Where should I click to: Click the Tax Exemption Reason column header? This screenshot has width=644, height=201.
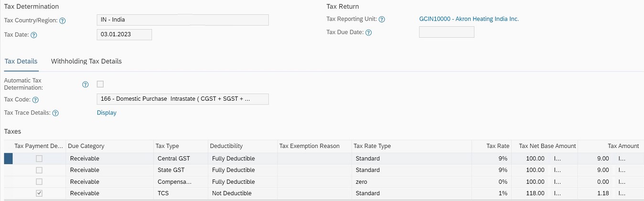(x=314, y=146)
